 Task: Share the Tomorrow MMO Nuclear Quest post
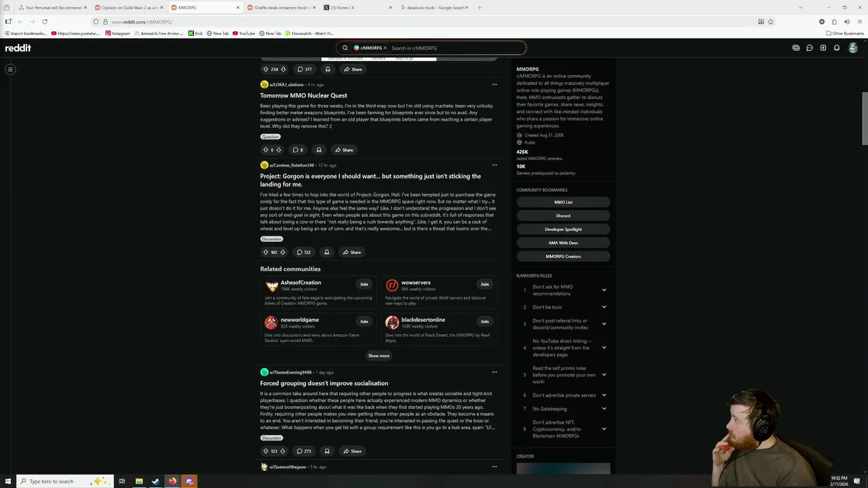pyautogui.click(x=344, y=150)
